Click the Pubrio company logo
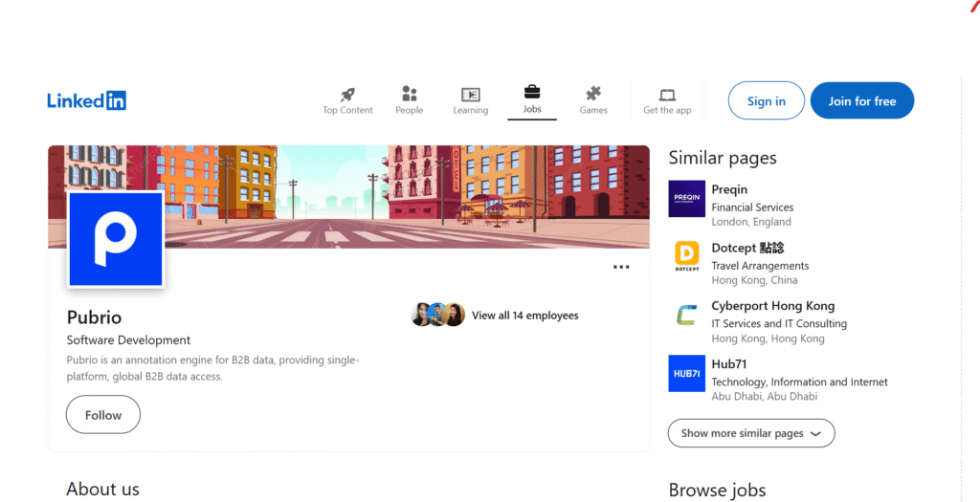This screenshot has height=502, width=980. click(116, 239)
